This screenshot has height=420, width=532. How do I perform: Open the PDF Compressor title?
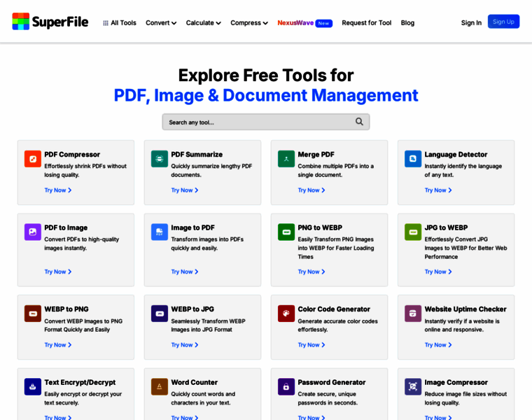[x=72, y=155]
